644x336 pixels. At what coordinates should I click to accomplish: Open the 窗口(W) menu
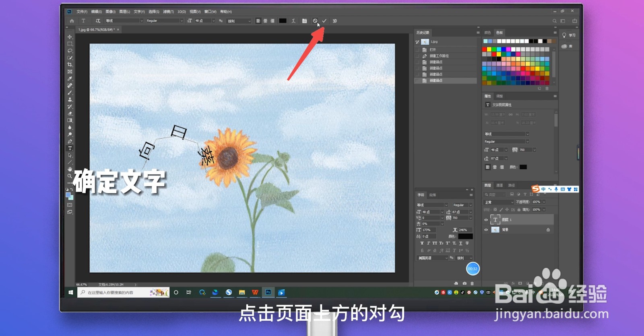210,12
